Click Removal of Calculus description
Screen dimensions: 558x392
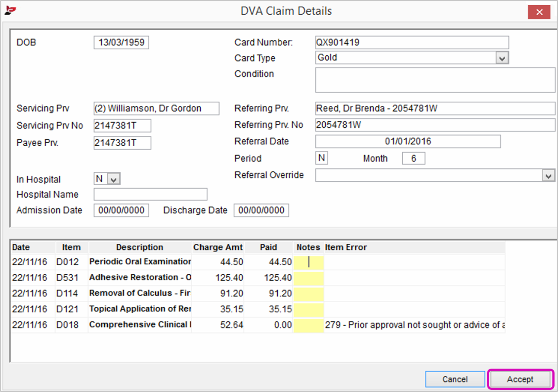pyautogui.click(x=140, y=293)
